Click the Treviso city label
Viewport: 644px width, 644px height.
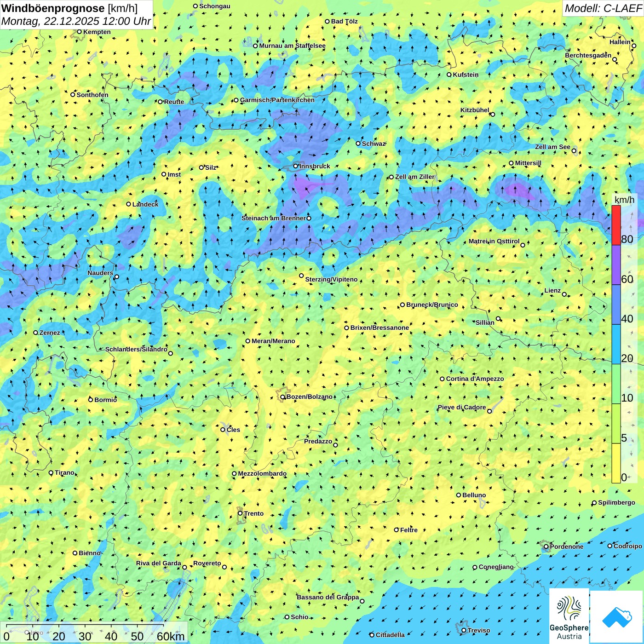(x=479, y=630)
